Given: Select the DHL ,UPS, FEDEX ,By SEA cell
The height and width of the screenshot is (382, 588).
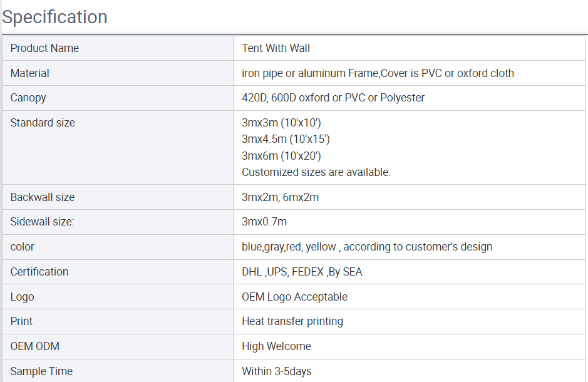Looking at the screenshot, I should (x=410, y=272).
